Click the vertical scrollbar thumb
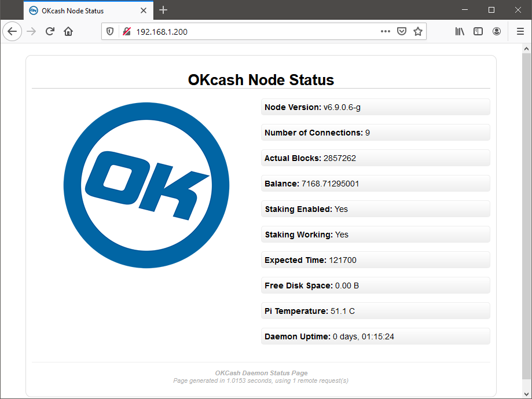This screenshot has height=399, width=532. coord(526,216)
